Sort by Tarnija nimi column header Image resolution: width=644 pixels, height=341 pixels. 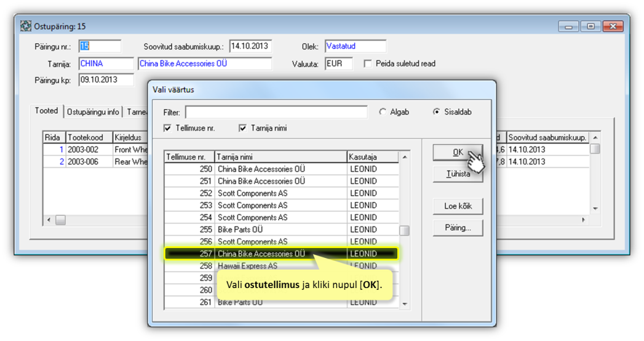point(280,157)
